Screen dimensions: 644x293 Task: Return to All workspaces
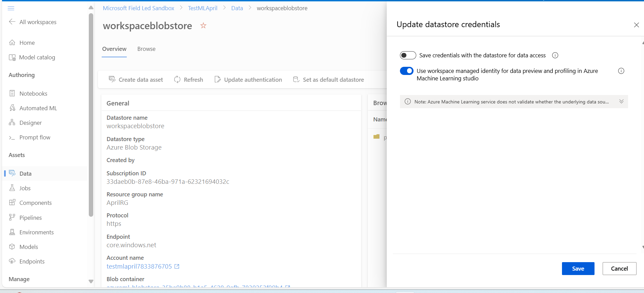click(38, 22)
